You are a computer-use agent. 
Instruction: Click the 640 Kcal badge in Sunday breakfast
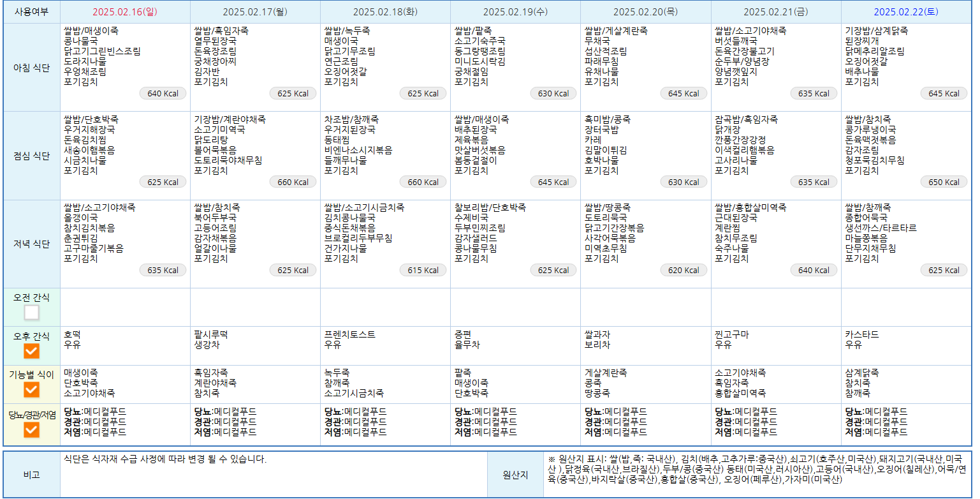coord(163,94)
